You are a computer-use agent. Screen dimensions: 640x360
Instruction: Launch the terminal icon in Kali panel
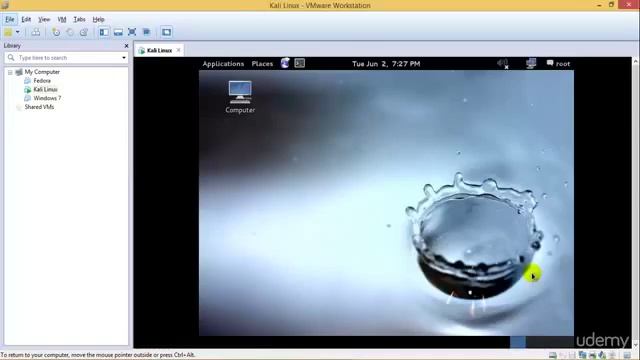[300, 63]
